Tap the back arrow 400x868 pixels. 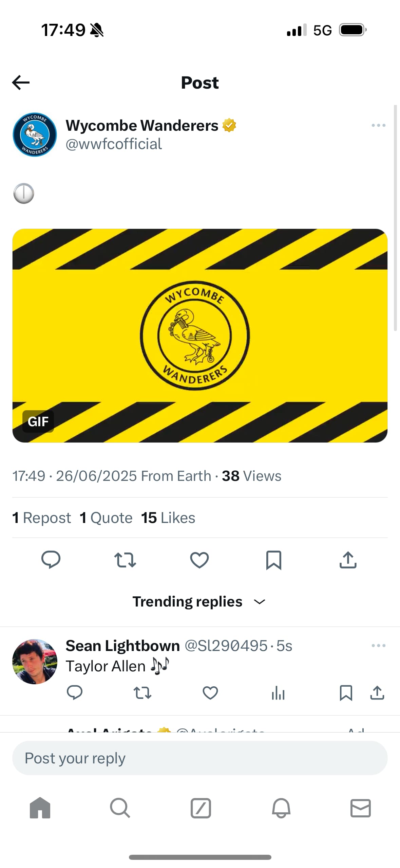pyautogui.click(x=21, y=83)
